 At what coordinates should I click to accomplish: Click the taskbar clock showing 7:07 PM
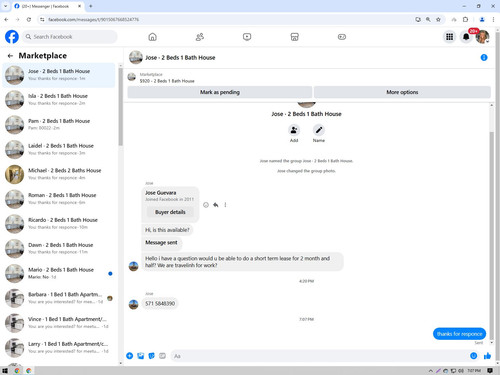pyautogui.click(x=474, y=371)
